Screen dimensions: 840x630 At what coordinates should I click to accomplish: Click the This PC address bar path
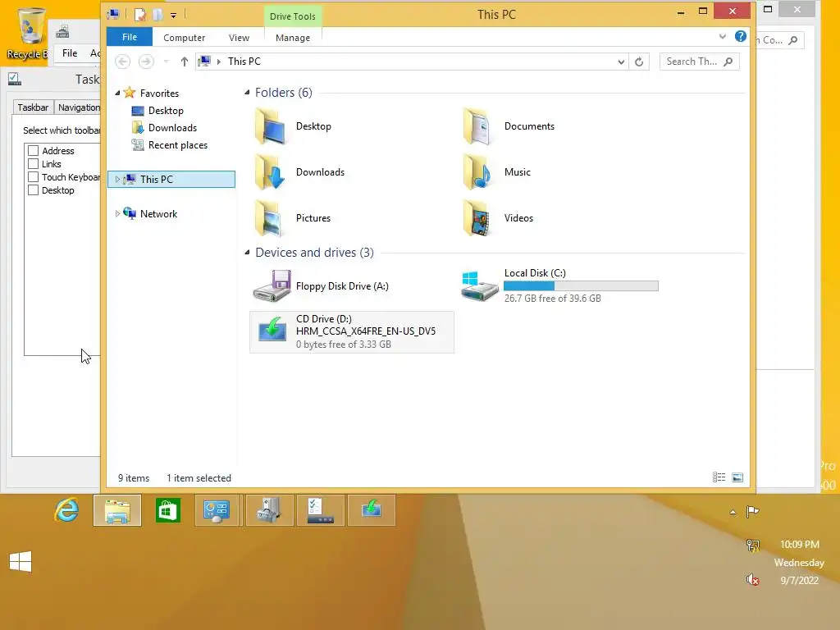coord(244,62)
